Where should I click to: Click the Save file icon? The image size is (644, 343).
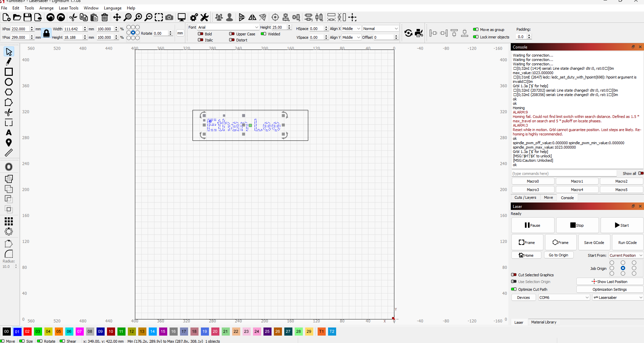tap(28, 17)
